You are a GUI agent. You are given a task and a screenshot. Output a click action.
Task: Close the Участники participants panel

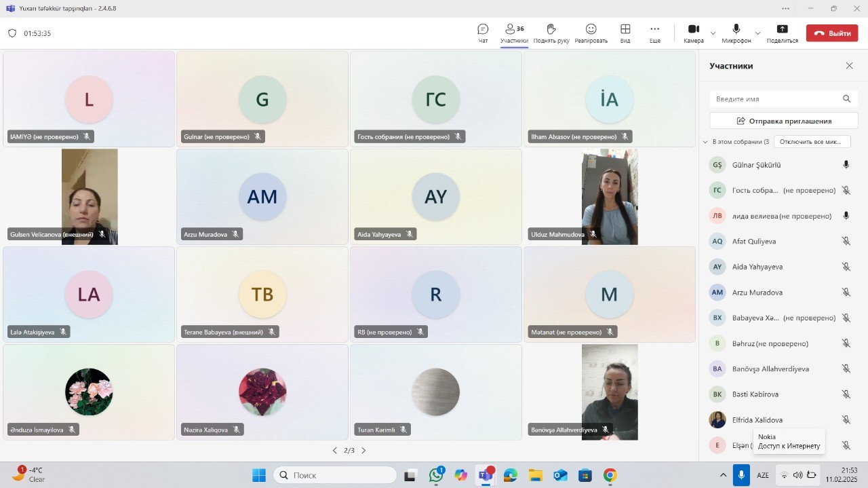[x=849, y=66]
